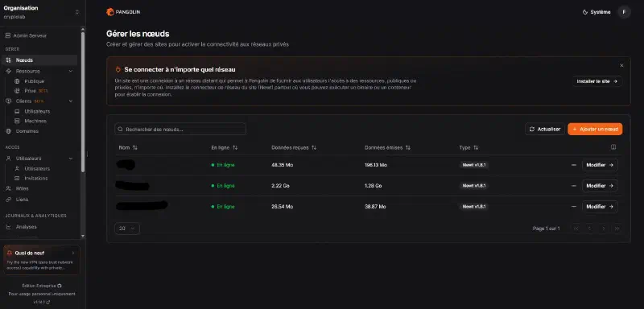Click the Admin Serveur server icon
Image resolution: width=644 pixels, height=309 pixels.
8,35
